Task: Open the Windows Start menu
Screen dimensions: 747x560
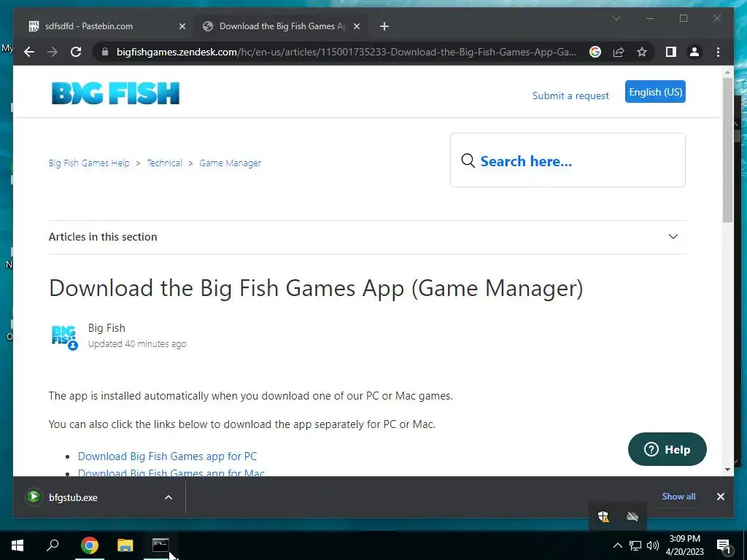Action: (18, 545)
